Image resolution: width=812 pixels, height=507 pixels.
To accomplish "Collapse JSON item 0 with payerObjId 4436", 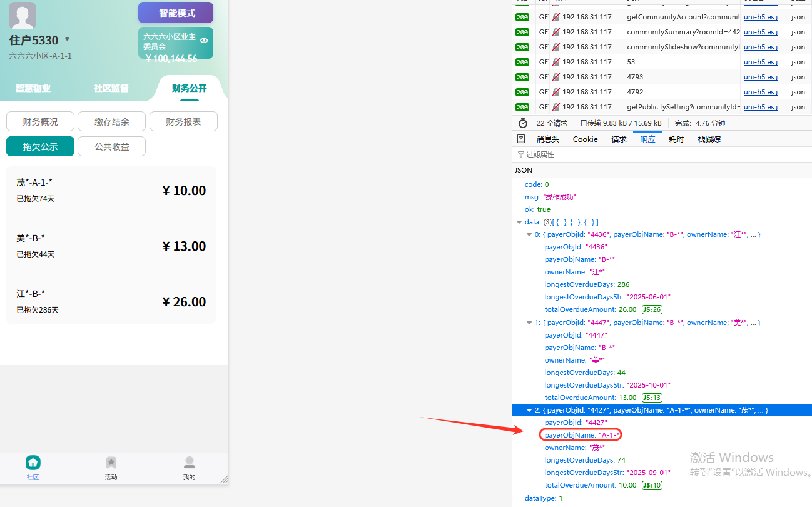I will 529,234.
